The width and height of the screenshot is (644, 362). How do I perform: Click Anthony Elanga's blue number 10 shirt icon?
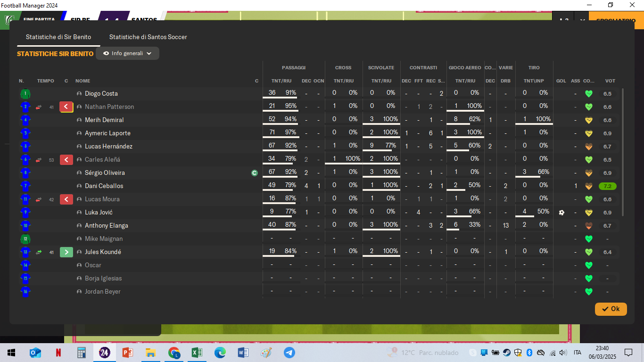click(x=25, y=226)
